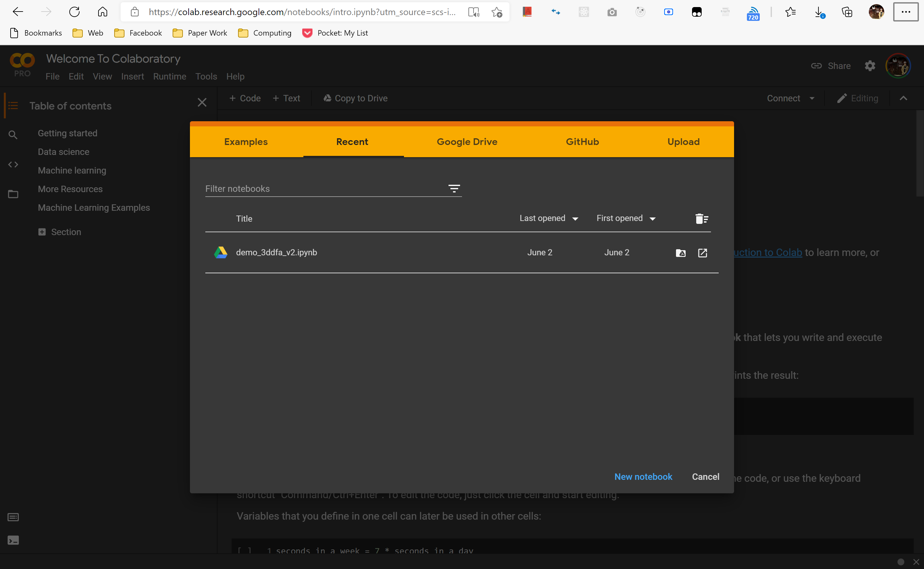Click the Colab account avatar
Screen dimensions: 924x569
tap(898, 66)
